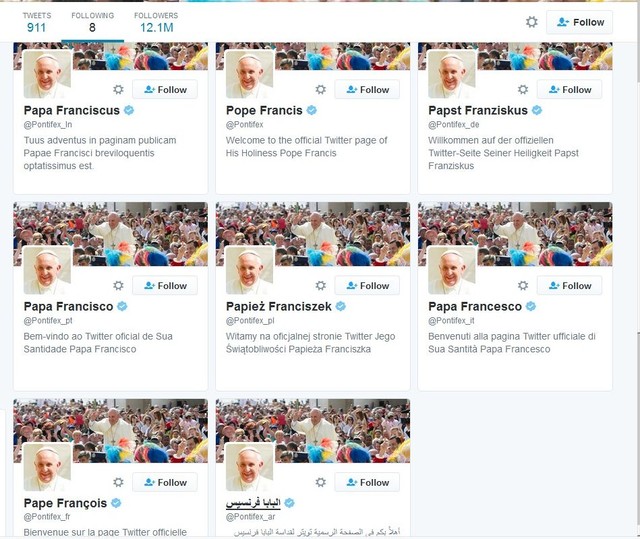Open gear menu on Papa Francisco card
The height and width of the screenshot is (539, 640).
tap(118, 286)
